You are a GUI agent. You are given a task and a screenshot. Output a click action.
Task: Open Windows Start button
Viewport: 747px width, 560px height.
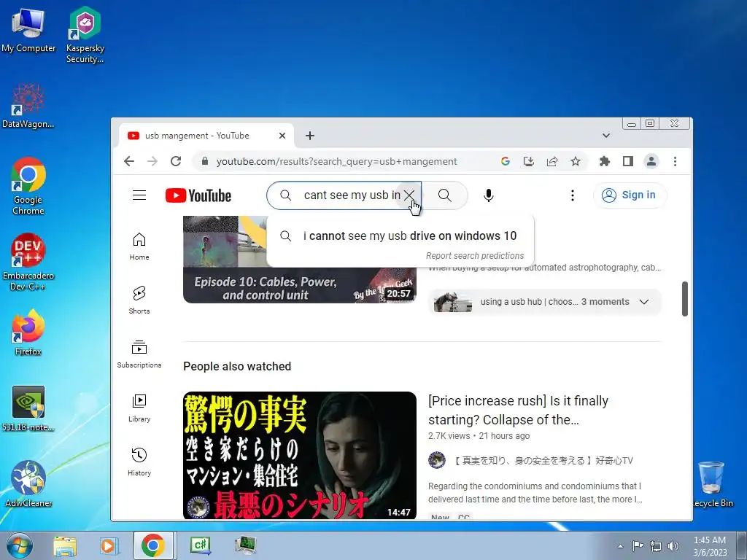pyautogui.click(x=18, y=545)
